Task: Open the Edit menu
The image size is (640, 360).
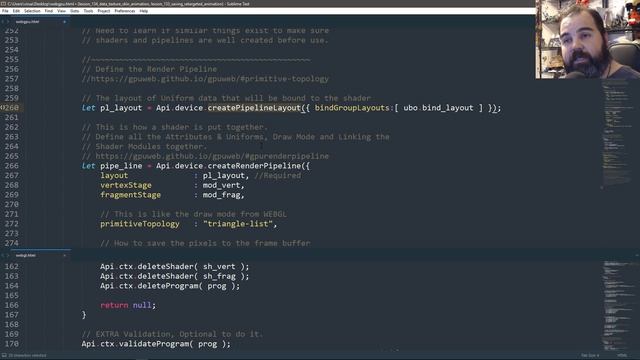Action: pyautogui.click(x=16, y=11)
